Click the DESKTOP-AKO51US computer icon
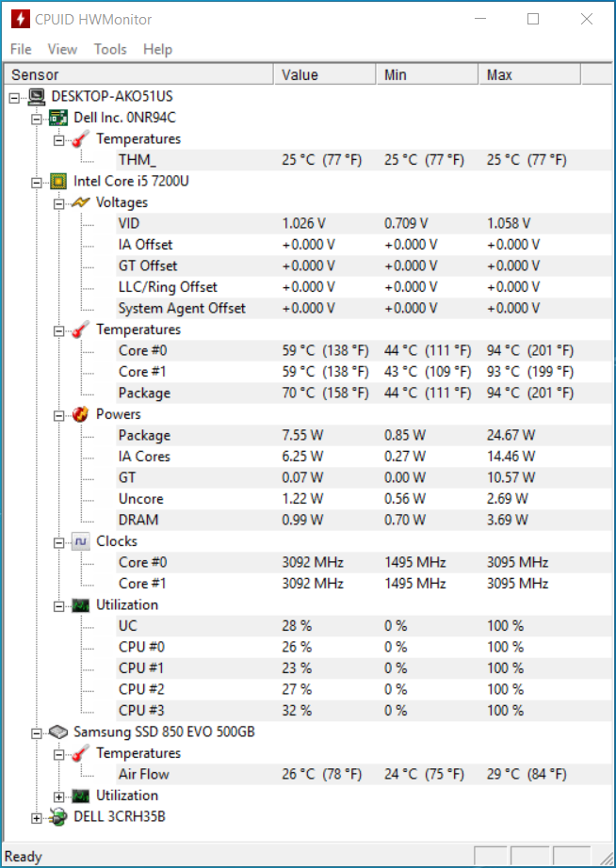The width and height of the screenshot is (616, 868). pyautogui.click(x=37, y=97)
